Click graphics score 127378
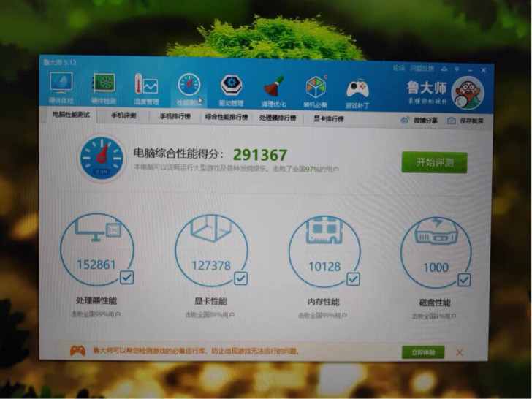 click(211, 266)
